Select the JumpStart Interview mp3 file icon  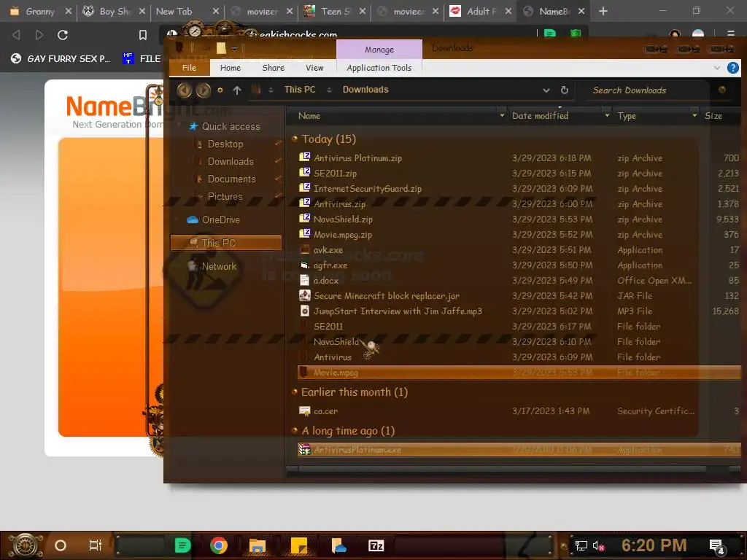pos(304,311)
